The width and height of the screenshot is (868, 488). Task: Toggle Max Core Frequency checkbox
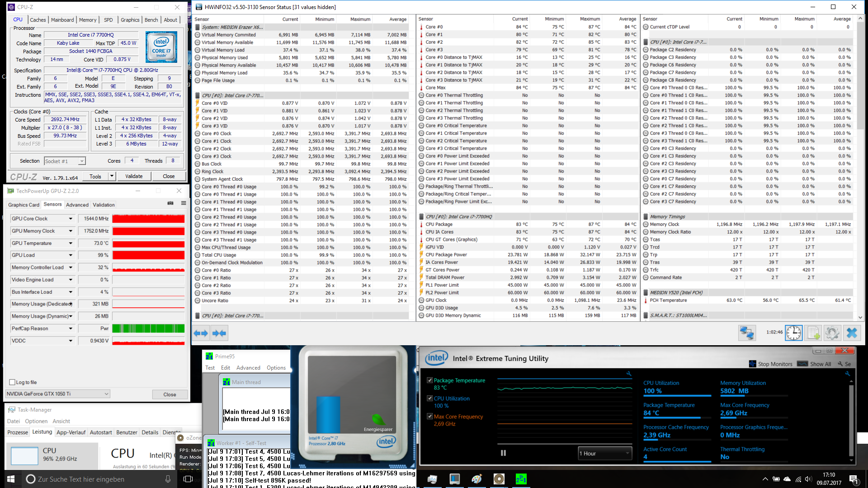430,417
